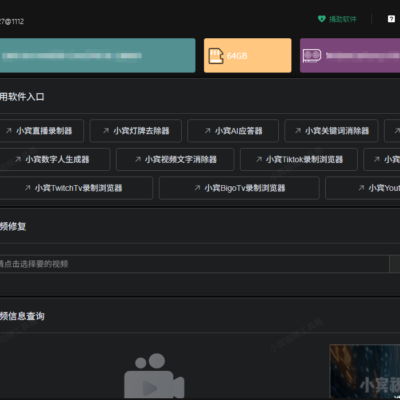Click the video camera placeholder icon

click(x=154, y=376)
